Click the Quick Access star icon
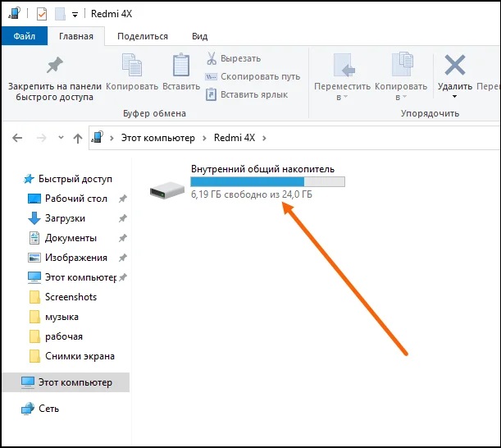 coord(29,179)
